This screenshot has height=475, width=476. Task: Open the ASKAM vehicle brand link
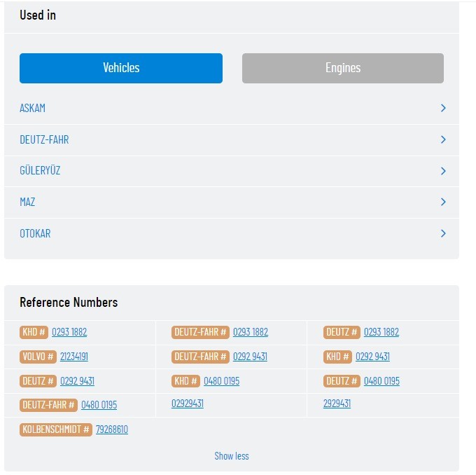33,109
